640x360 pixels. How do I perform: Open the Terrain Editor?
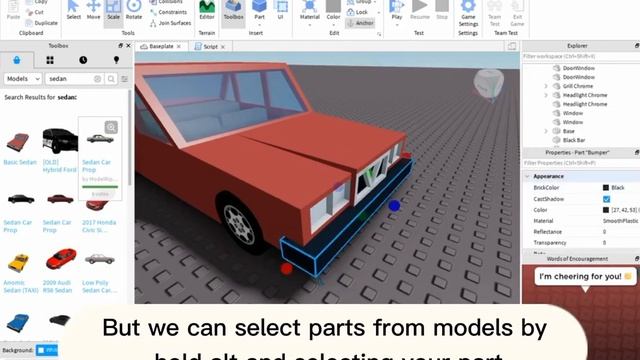click(207, 10)
